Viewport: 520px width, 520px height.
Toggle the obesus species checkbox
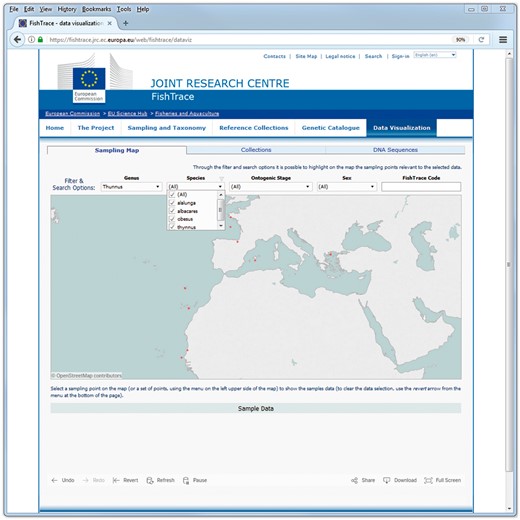tap(172, 219)
